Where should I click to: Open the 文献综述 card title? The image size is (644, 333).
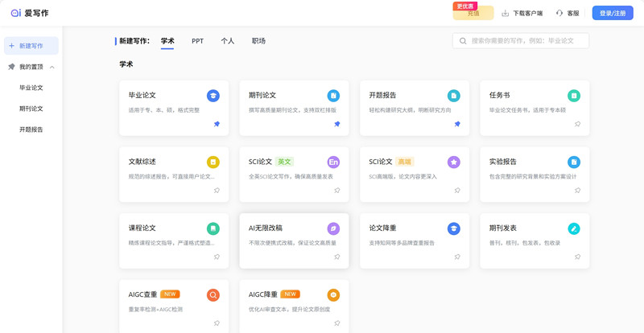[142, 162]
